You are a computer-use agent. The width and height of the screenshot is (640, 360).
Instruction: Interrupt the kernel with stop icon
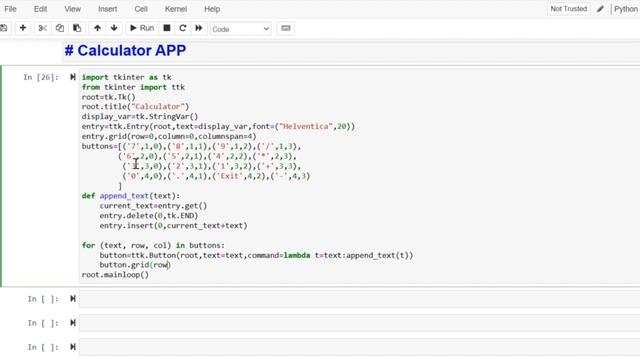coord(167,28)
